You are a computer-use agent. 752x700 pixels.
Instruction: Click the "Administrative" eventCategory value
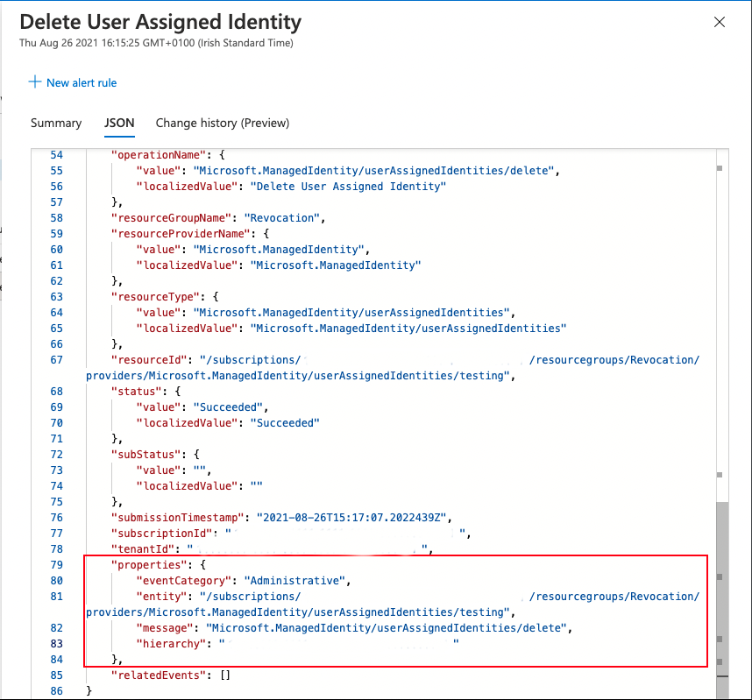tap(294, 581)
